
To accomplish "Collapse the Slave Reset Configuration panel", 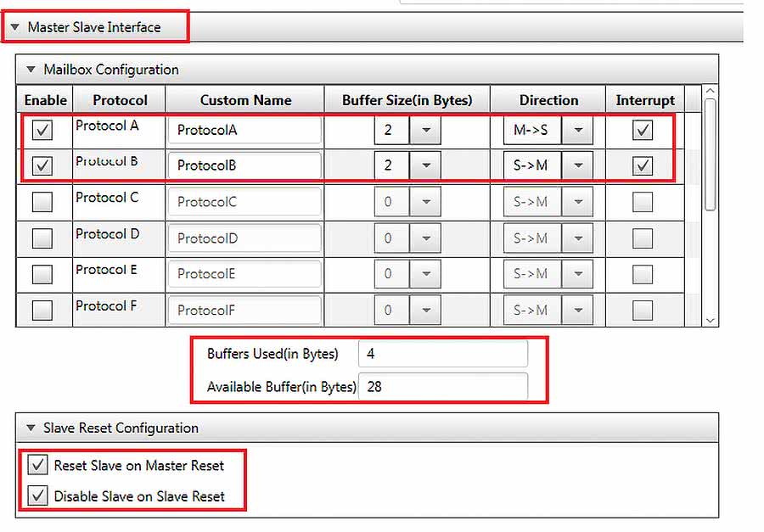I will pyautogui.click(x=31, y=428).
